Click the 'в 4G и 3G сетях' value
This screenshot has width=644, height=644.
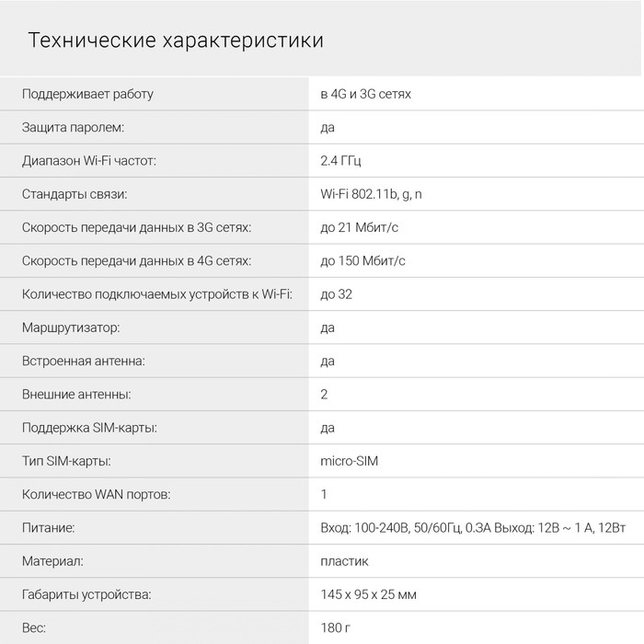365,94
